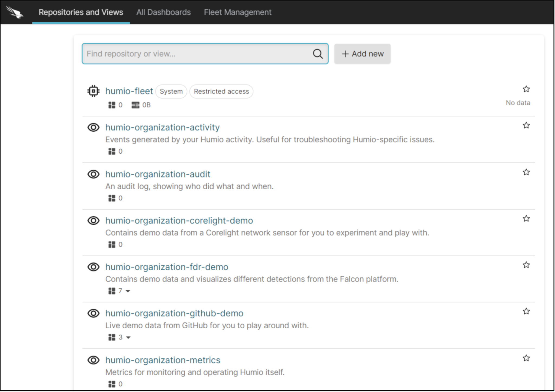Open the humio-organization-audit view
Screen dimensions: 555x392
tap(158, 174)
